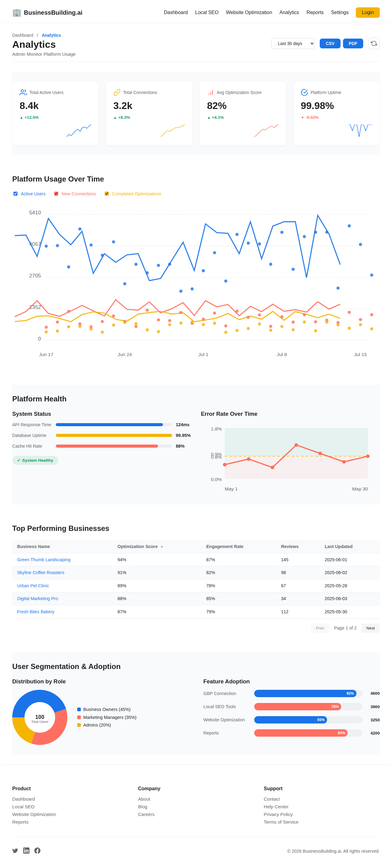
Task: Export data with the CSV button
Action: [x=330, y=43]
